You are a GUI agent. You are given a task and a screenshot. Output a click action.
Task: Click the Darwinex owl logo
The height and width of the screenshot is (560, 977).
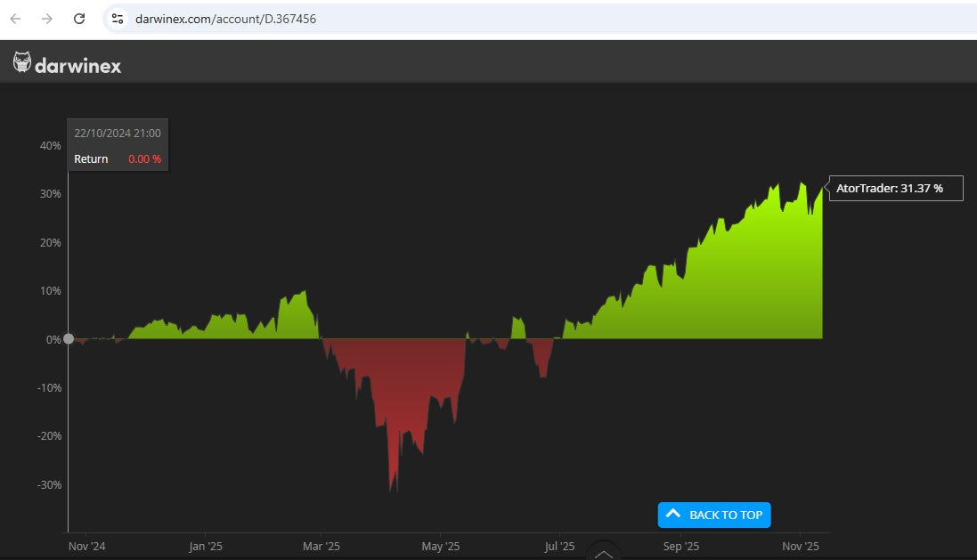coord(22,63)
